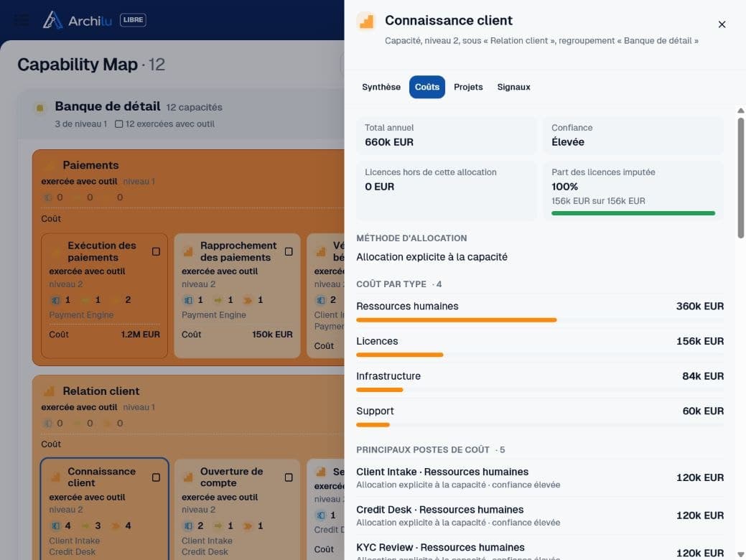Click the Connaissance client panel header icon

point(366,22)
